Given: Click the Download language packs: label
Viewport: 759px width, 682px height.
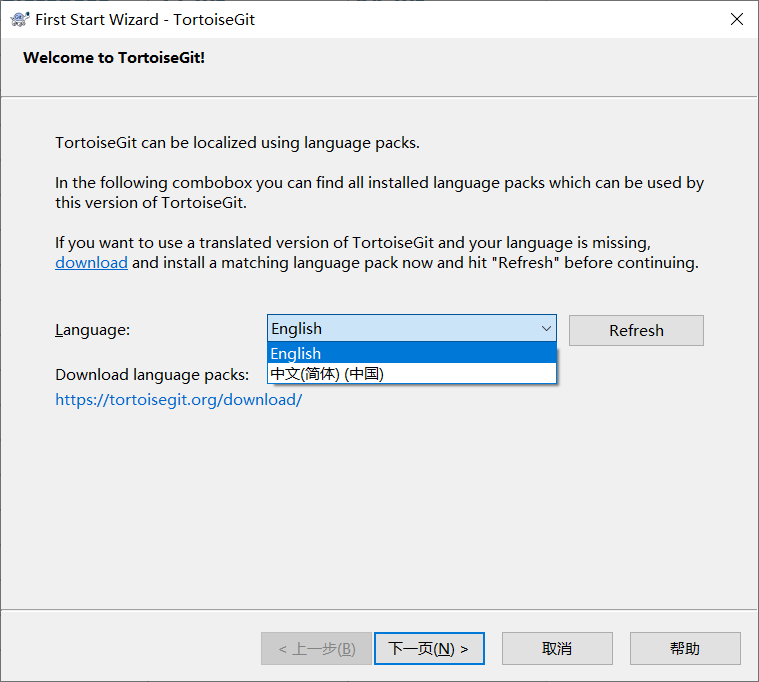Looking at the screenshot, I should (152, 375).
